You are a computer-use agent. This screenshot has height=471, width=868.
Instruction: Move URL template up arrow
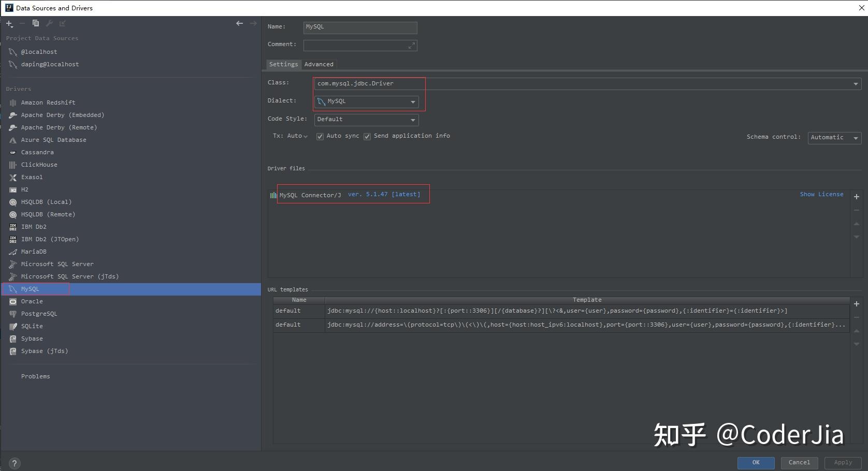pos(857,331)
